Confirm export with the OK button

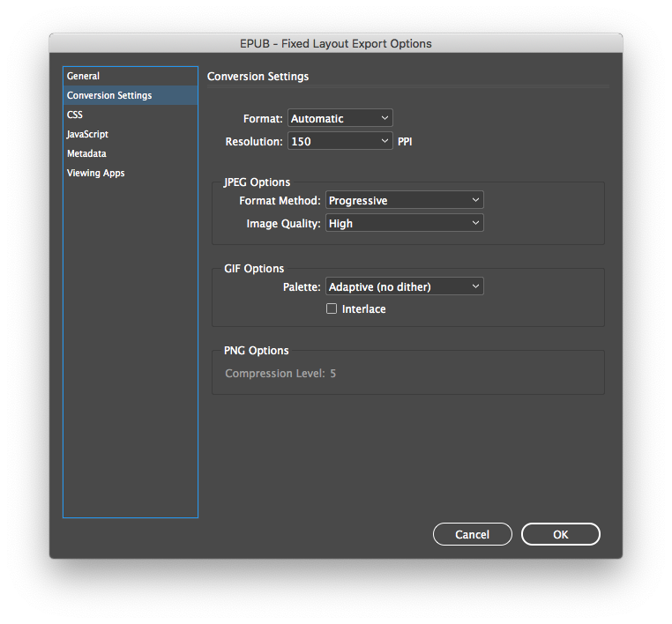pos(560,534)
